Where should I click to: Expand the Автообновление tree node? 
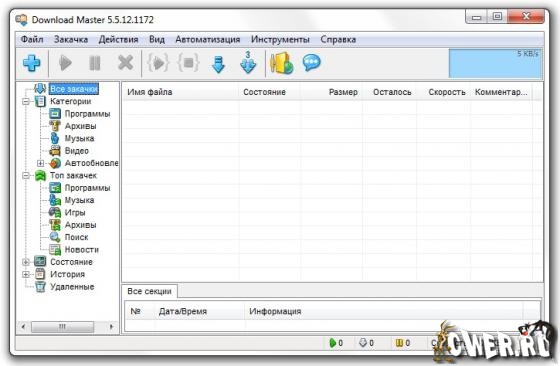tap(40, 163)
